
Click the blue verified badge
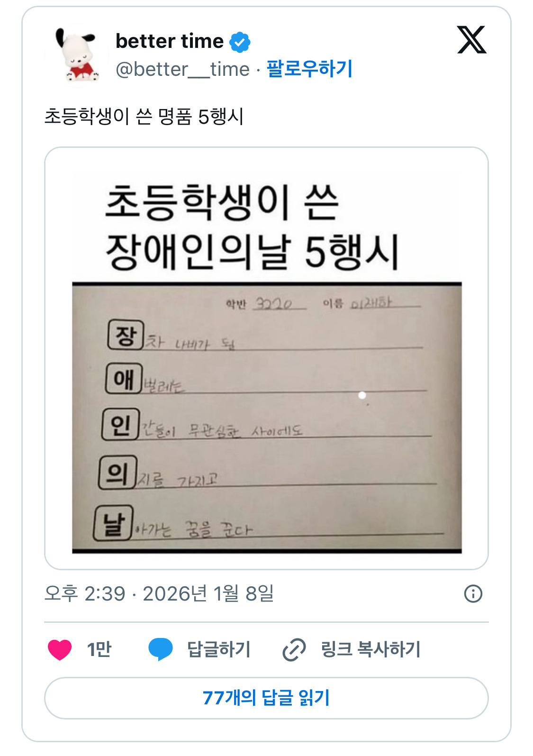click(x=240, y=42)
